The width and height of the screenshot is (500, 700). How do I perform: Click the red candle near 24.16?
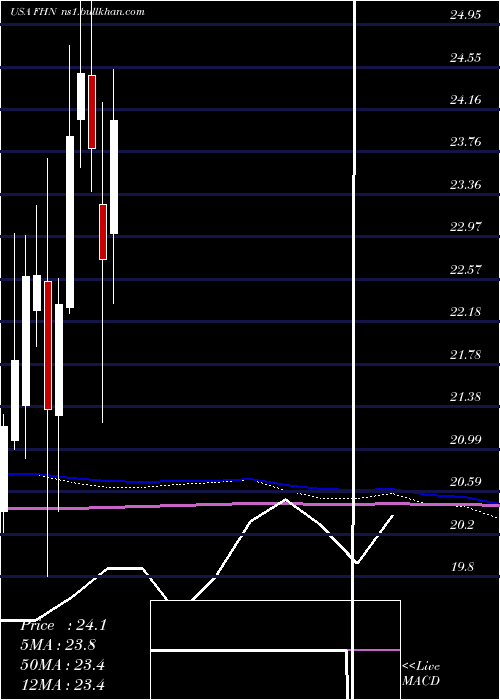[92, 112]
